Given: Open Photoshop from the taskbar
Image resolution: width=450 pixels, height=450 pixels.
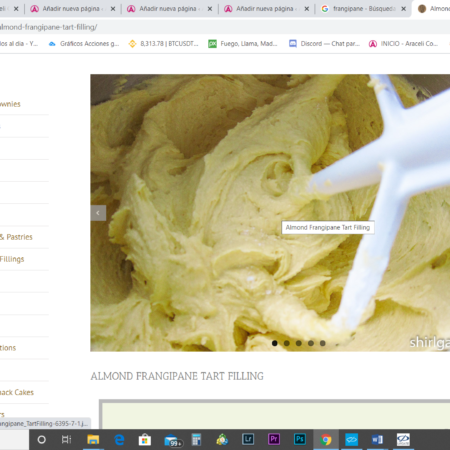Looking at the screenshot, I should (x=300, y=439).
